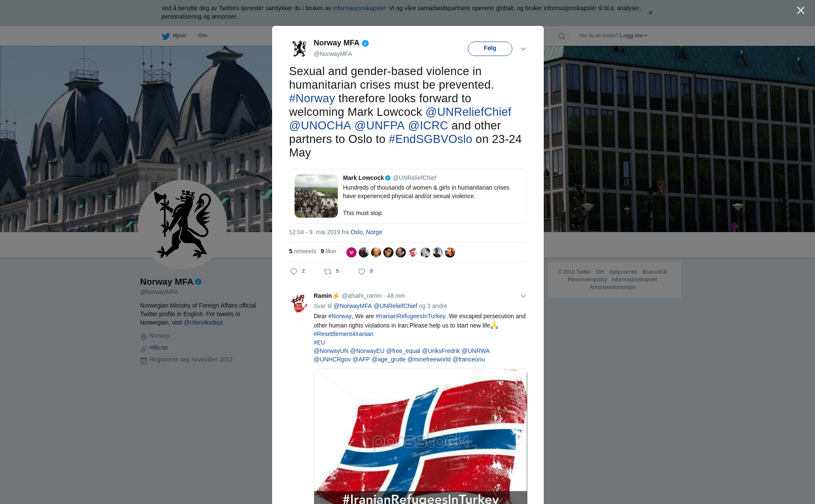Open Norway MFA lion avatar in tweet header

[x=299, y=48]
